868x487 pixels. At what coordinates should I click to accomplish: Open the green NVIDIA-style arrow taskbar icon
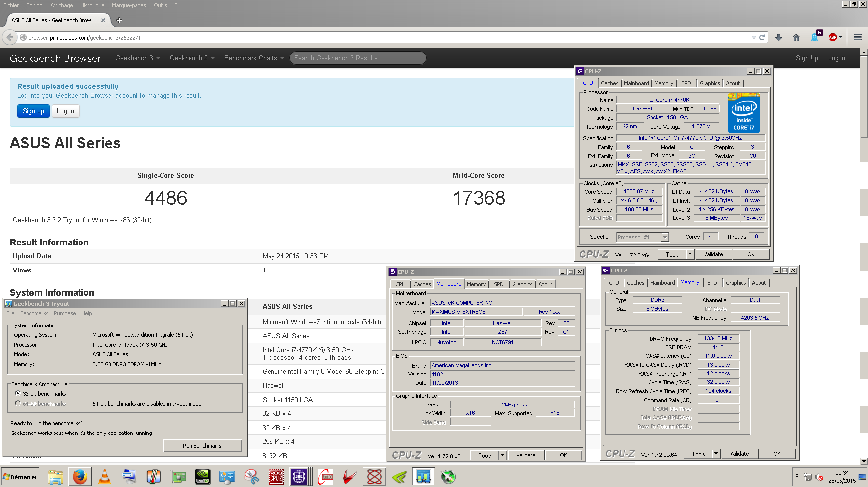[399, 477]
